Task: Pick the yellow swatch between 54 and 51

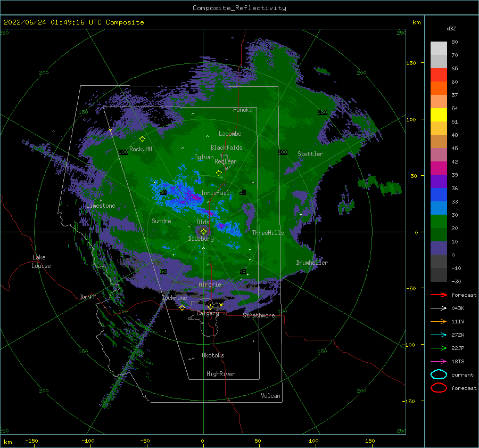Action: point(439,115)
